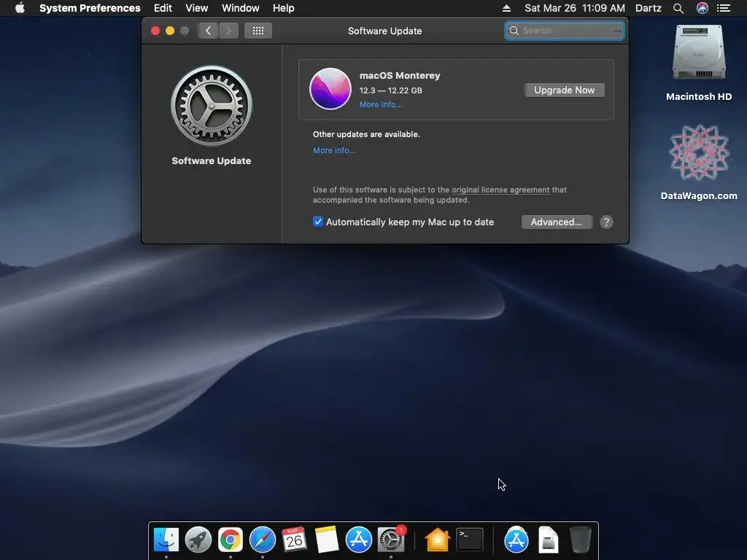Viewport: 747px width, 560px height.
Task: Click the 12.3 — 12.22 GB size text
Action: coord(391,90)
